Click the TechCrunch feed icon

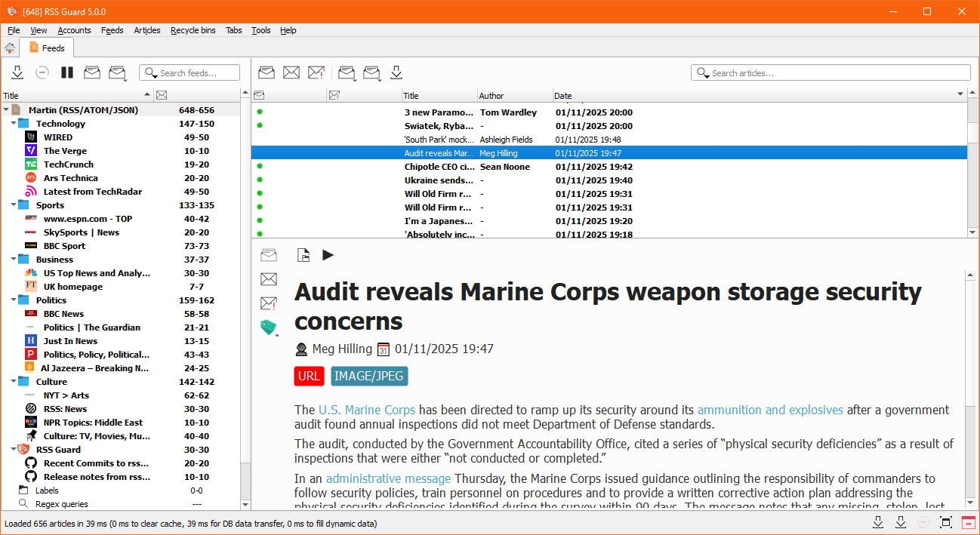[31, 164]
